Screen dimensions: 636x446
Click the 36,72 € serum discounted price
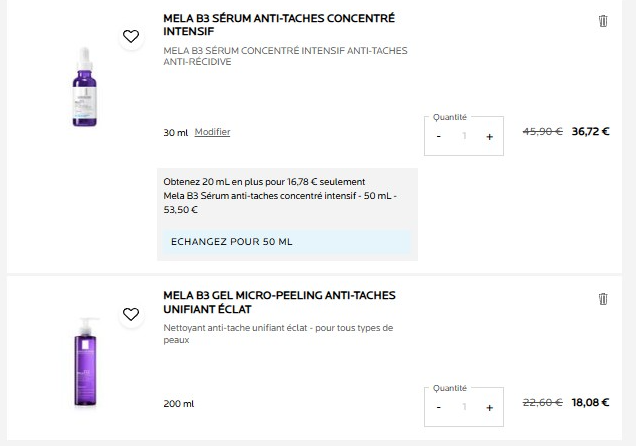click(x=590, y=131)
